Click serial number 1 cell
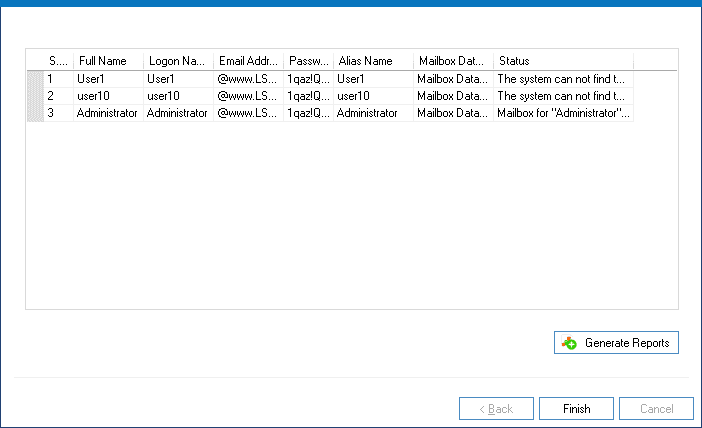Image resolution: width=702 pixels, height=428 pixels. 59,79
